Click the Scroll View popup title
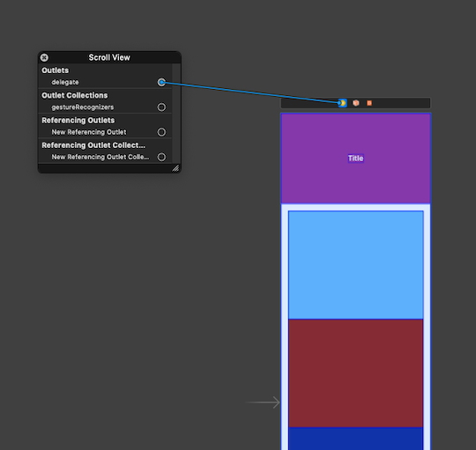 click(109, 57)
